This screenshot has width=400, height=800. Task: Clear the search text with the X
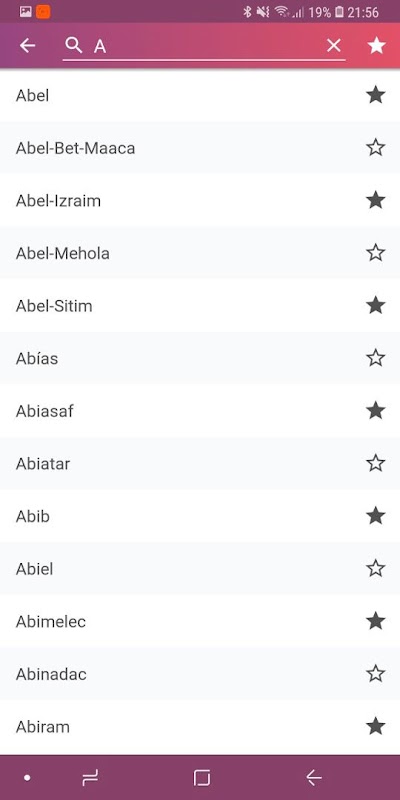pyautogui.click(x=334, y=45)
